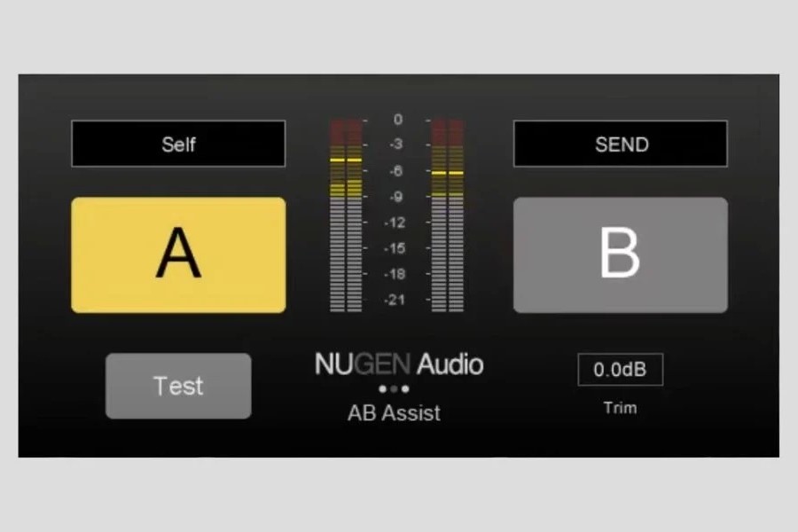Click the -18 mark on the meter scale
798x532 pixels.
pyautogui.click(x=395, y=274)
